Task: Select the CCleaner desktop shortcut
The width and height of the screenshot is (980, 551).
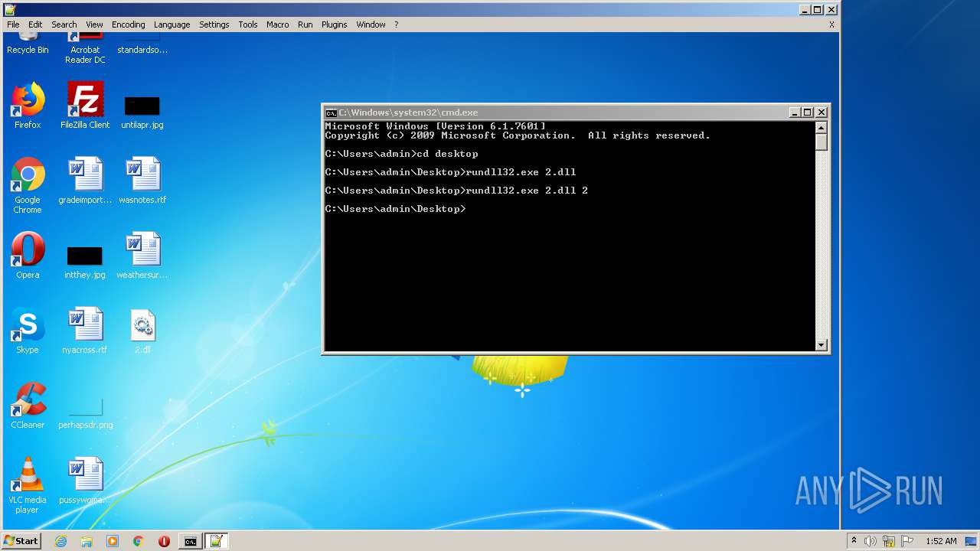Action: coord(28,406)
